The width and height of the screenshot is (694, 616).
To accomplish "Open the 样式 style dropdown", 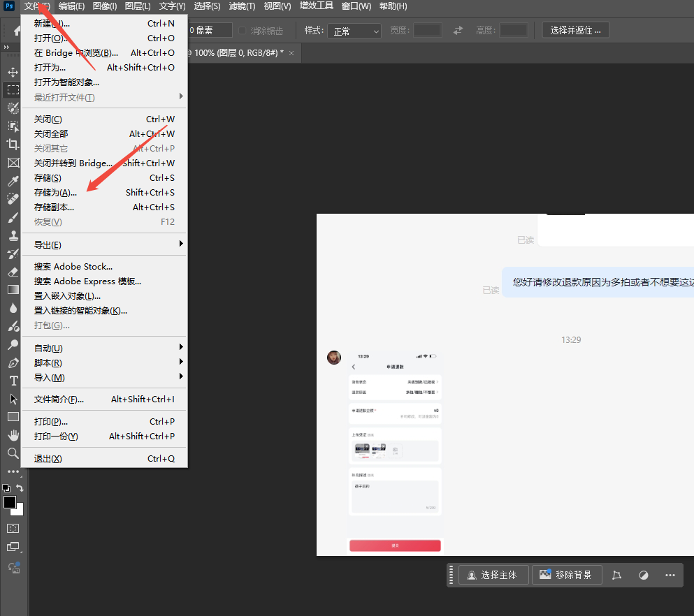I will tap(356, 31).
